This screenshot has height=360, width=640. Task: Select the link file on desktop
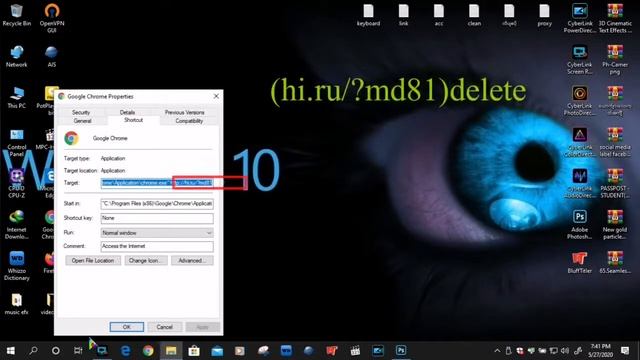point(403,16)
